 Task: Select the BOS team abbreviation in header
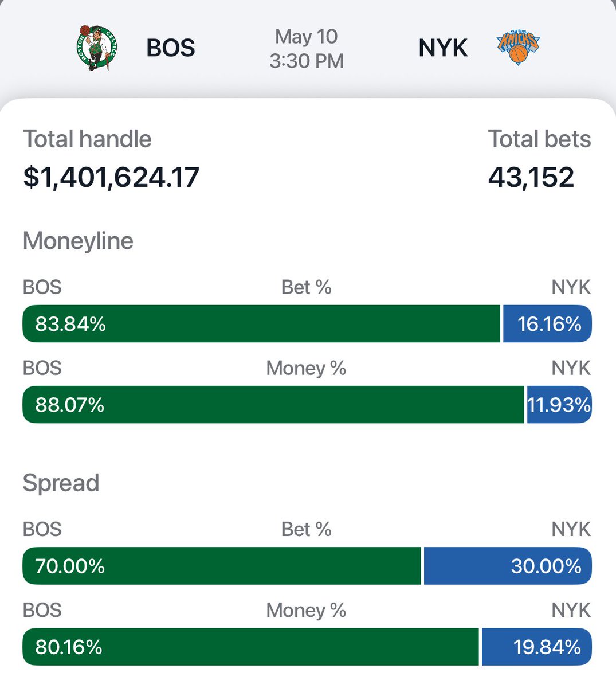pos(171,48)
